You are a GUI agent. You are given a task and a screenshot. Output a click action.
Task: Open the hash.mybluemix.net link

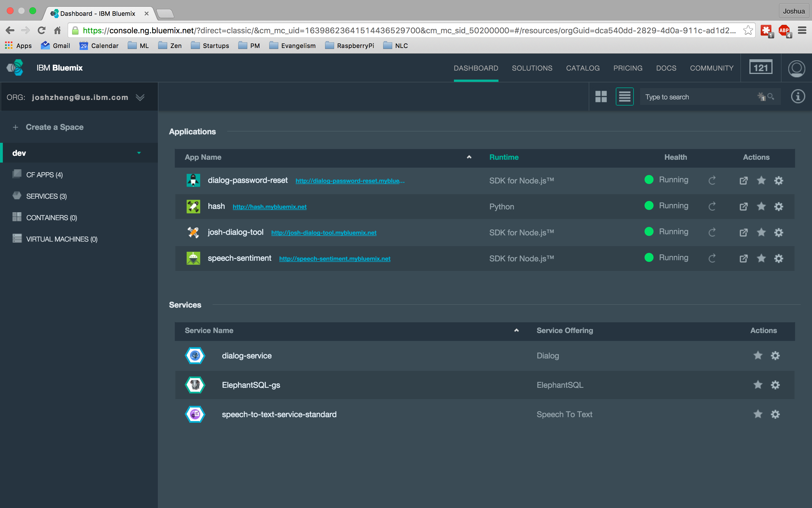[270, 207]
